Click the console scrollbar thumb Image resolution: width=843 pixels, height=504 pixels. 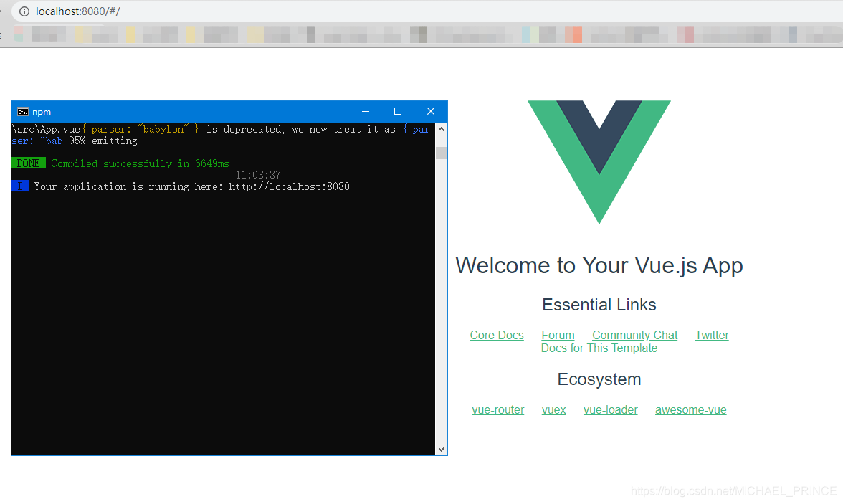(441, 153)
